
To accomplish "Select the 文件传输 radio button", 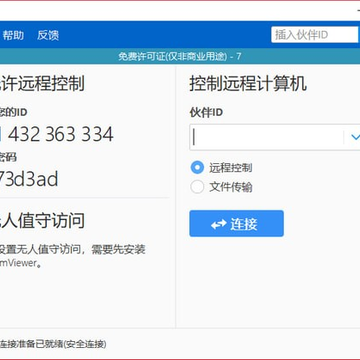I will (197, 187).
